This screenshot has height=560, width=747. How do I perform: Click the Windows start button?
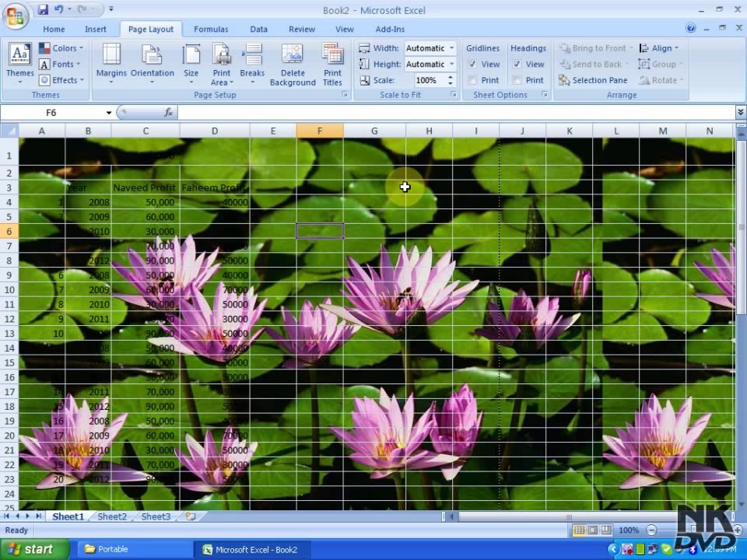[34, 549]
